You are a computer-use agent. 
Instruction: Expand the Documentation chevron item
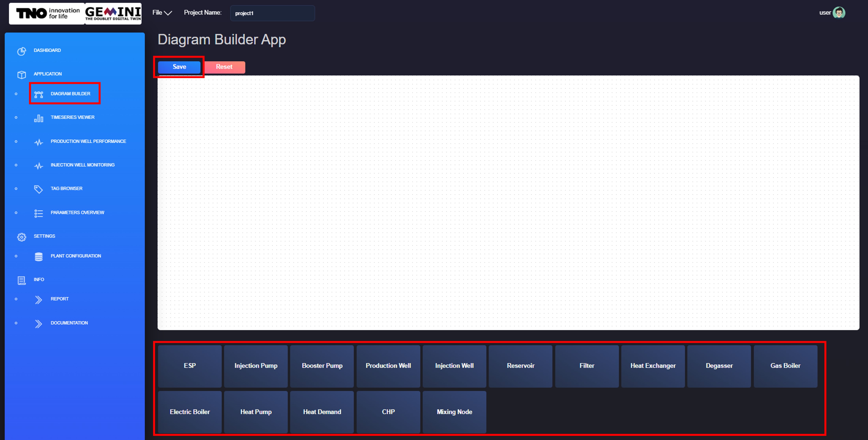point(38,323)
